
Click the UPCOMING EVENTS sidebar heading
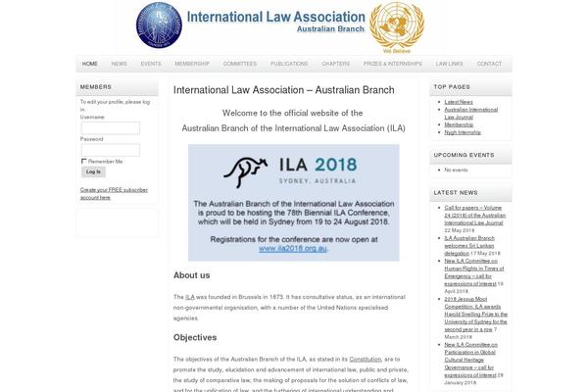tap(464, 155)
